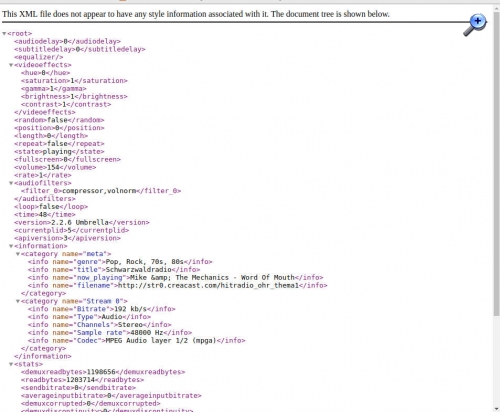Click the time 48 line
This screenshot has height=412, width=500.
[45, 215]
